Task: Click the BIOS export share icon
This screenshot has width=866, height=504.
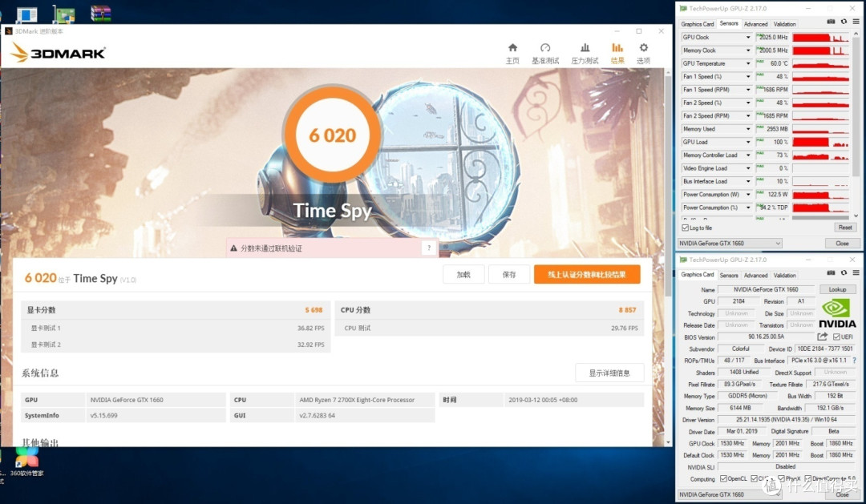Action: [x=823, y=337]
